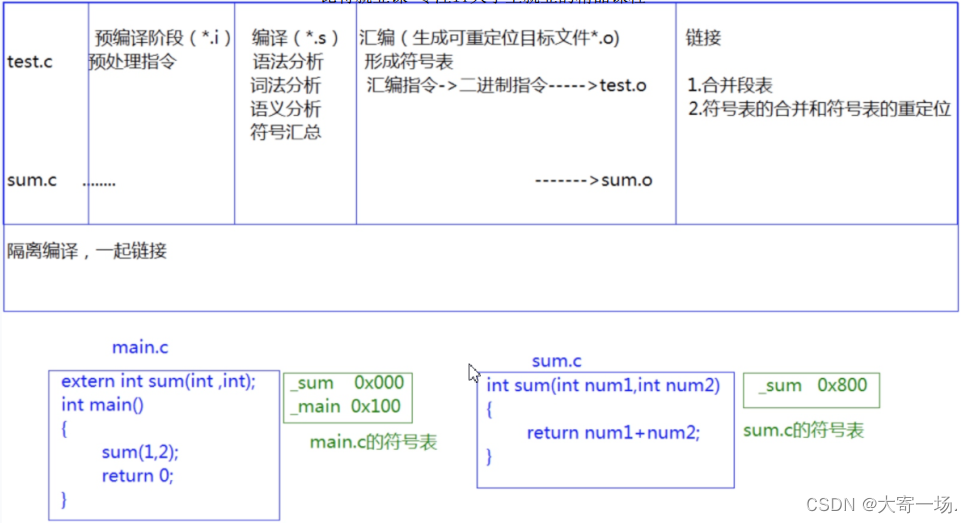Image resolution: width=972 pixels, height=523 pixels.
Task: Click the '词法分析' line
Action: click(x=286, y=85)
